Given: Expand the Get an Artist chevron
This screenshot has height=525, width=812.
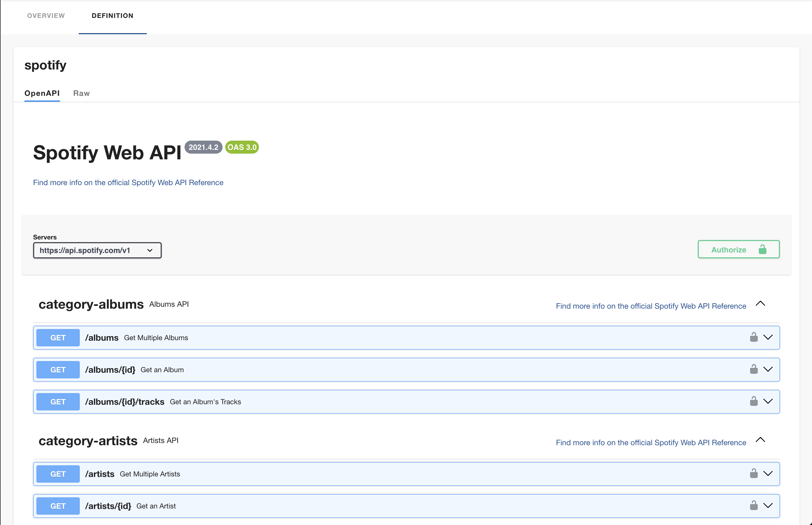Looking at the screenshot, I should pos(768,506).
